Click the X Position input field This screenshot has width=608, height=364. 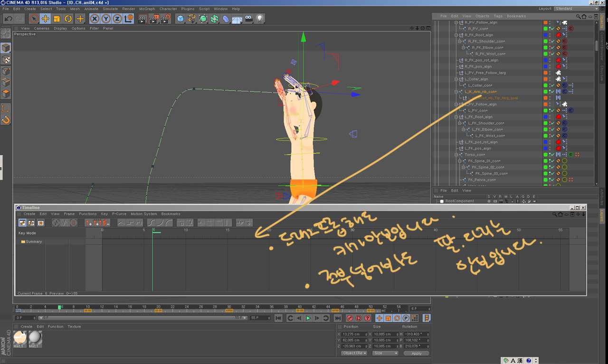(354, 335)
